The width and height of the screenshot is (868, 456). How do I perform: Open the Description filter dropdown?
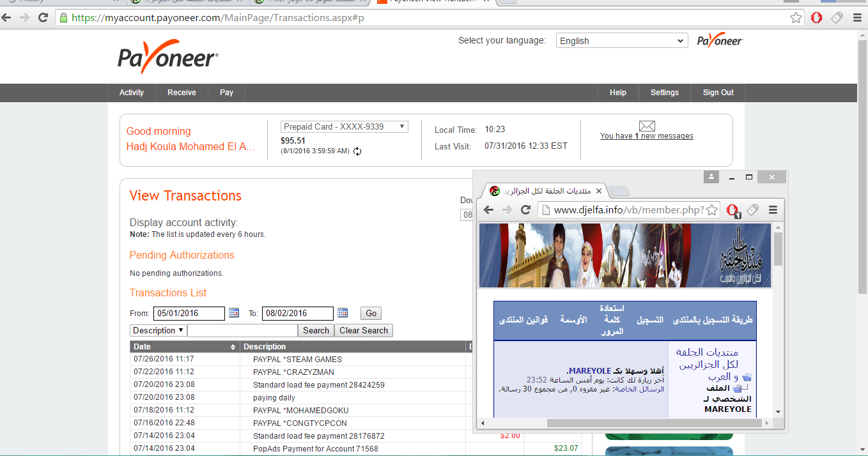click(x=158, y=331)
